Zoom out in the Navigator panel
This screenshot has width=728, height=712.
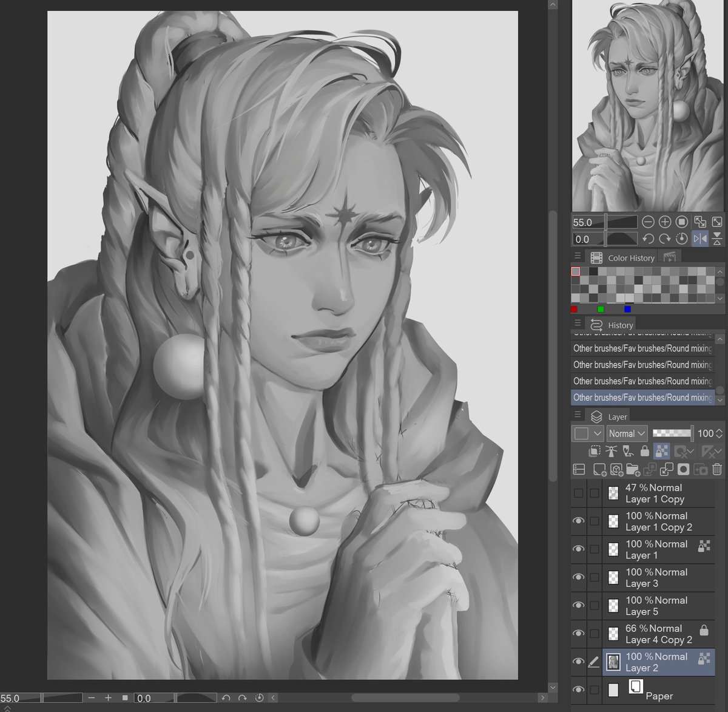click(x=648, y=222)
